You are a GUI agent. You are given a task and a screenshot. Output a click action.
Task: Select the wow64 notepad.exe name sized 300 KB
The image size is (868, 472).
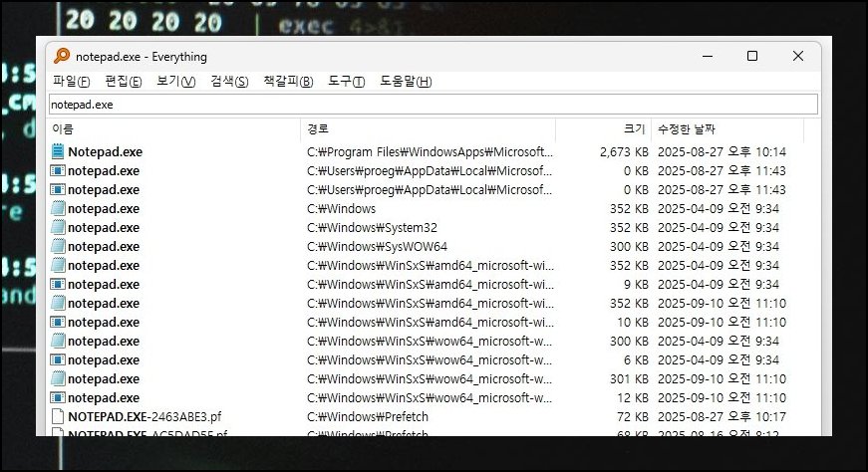coord(104,341)
